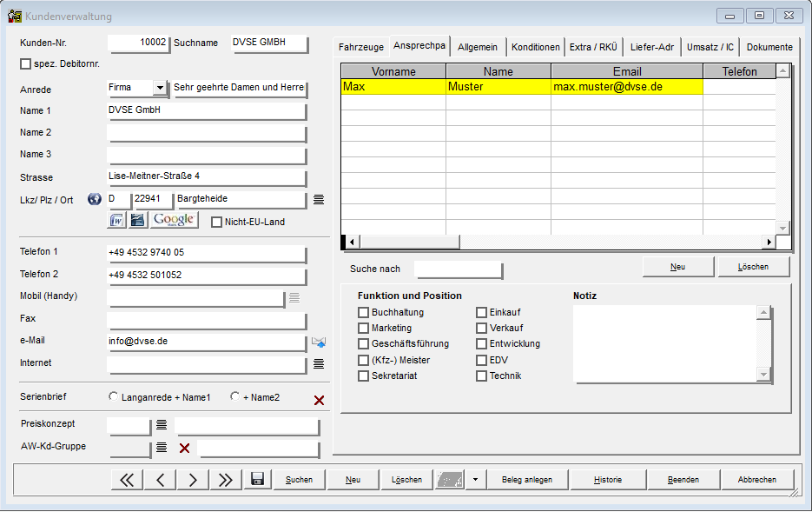Click the Notiz scroll-down arrow
The width and height of the screenshot is (812, 512).
(763, 374)
